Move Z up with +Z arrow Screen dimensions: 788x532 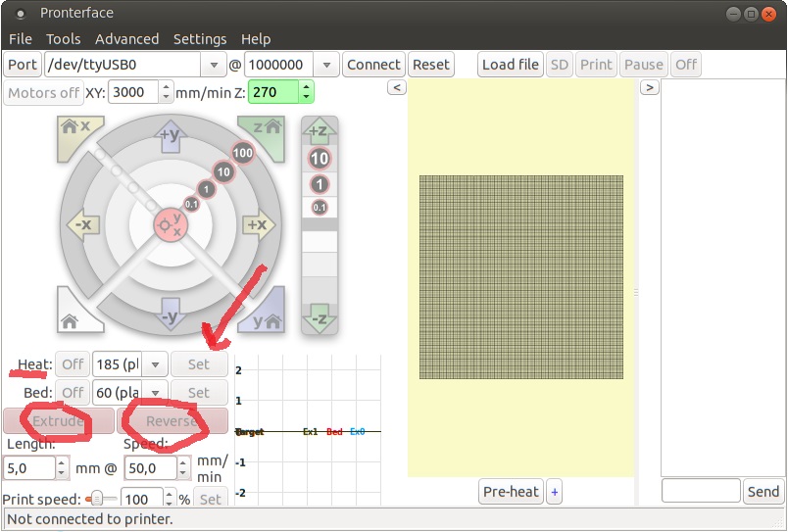tap(320, 131)
